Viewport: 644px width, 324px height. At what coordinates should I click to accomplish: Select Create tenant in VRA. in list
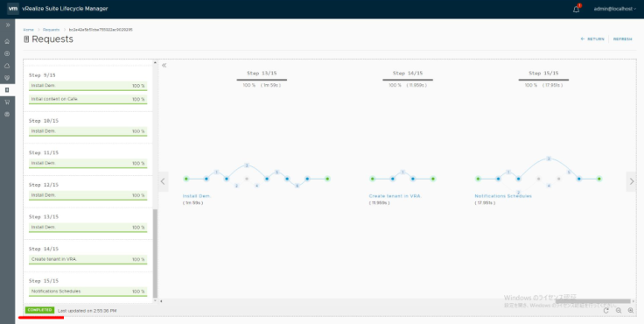[87, 260]
